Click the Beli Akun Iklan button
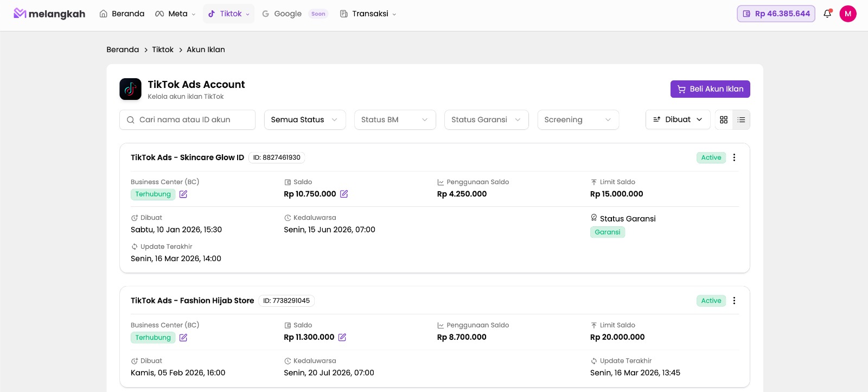The width and height of the screenshot is (868, 392). pyautogui.click(x=710, y=89)
